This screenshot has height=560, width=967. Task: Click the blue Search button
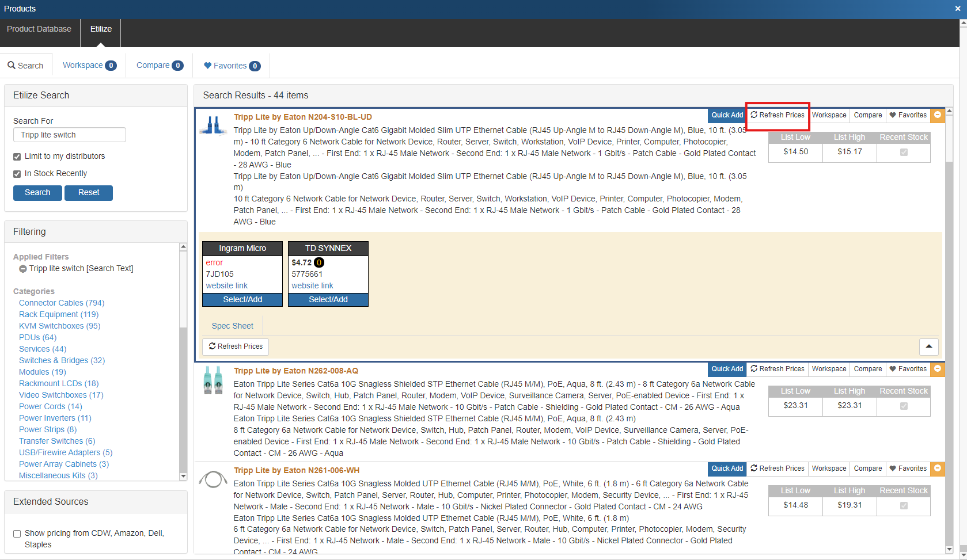point(37,193)
